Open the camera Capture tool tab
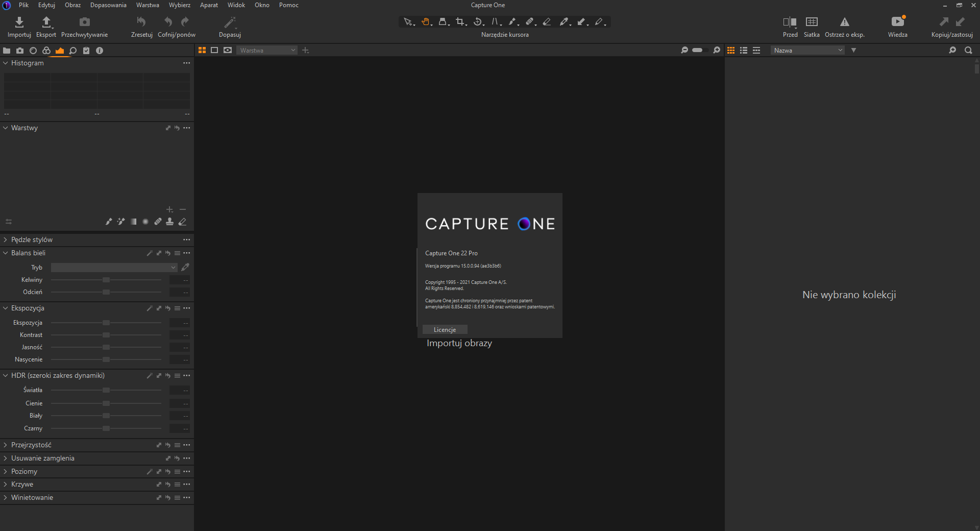This screenshot has height=531, width=980. point(20,51)
